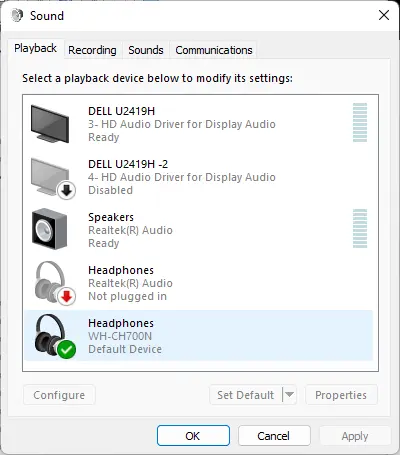The image size is (400, 455).
Task: Click "4- HD Audio Driver for Display Audio"
Action: click(182, 177)
